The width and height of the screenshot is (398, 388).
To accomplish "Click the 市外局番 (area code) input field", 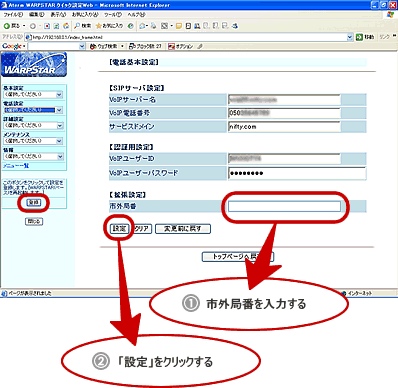I will [284, 206].
